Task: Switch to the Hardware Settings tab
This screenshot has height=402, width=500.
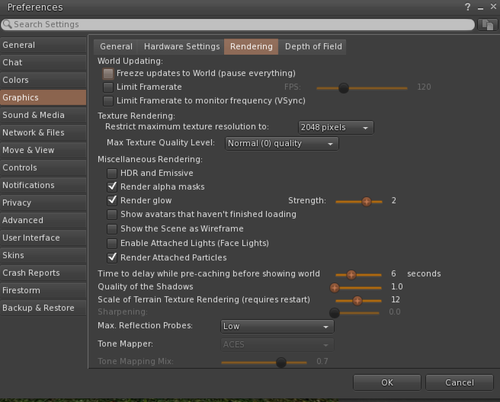Action: pos(182,47)
